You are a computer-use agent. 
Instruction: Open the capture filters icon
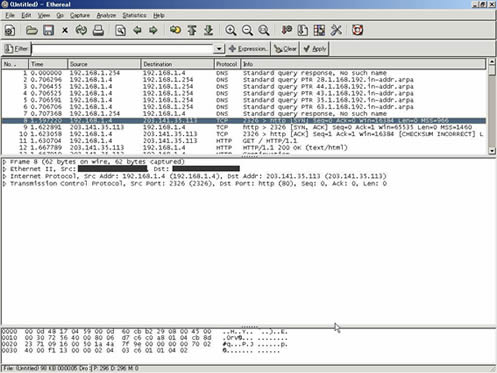click(x=286, y=30)
